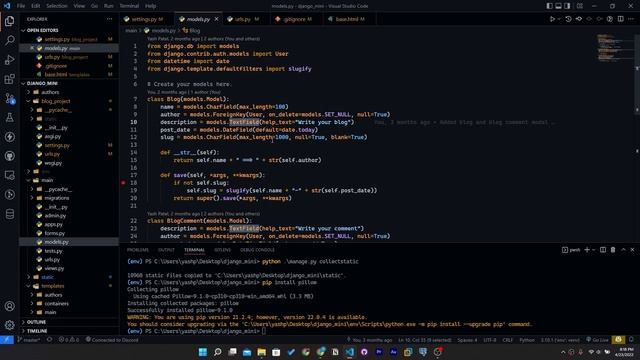The height and width of the screenshot is (360, 640).
Task: Maximize the terminal panel with chevron up
Action: pyautogui.click(x=623, y=250)
